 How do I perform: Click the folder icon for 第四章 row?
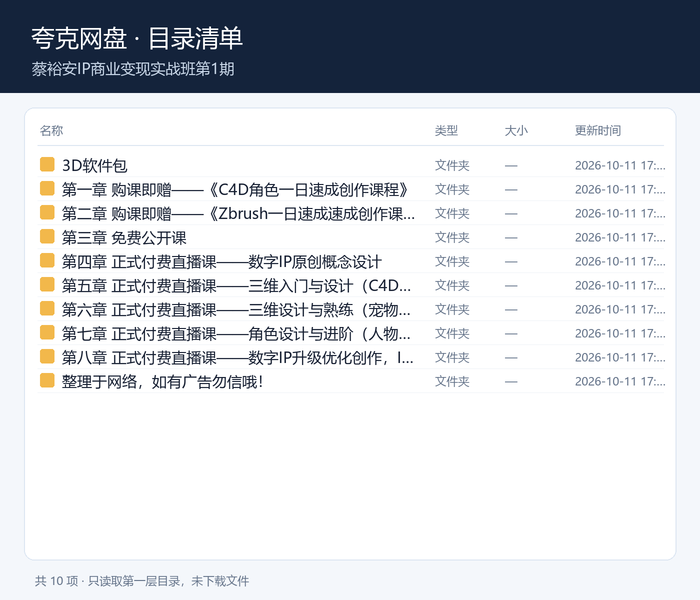(x=47, y=260)
